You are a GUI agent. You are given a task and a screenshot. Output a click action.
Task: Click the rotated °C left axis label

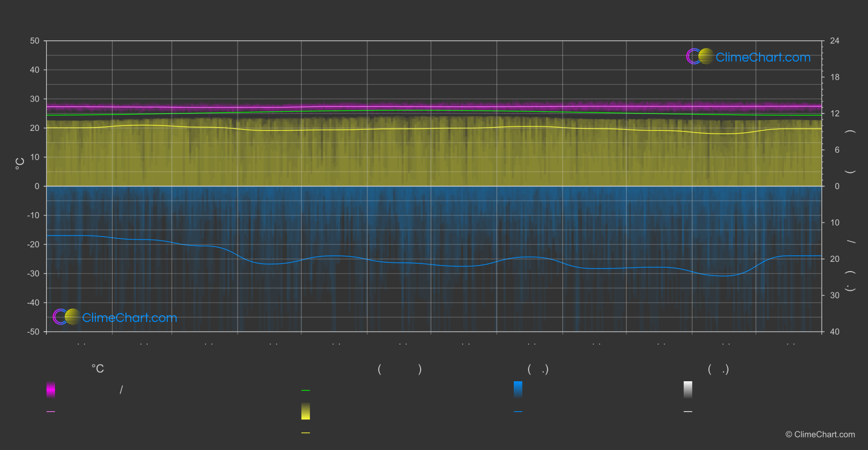[x=20, y=164]
